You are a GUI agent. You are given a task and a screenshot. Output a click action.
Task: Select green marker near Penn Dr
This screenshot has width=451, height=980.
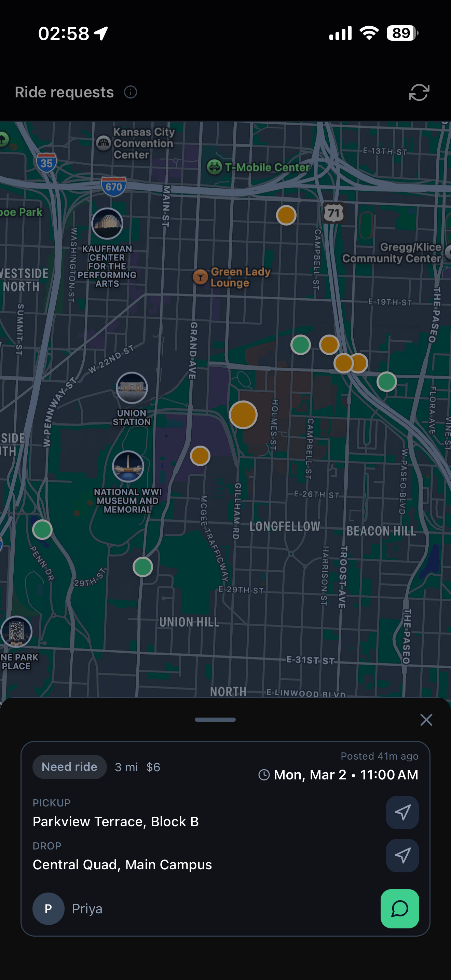point(42,529)
